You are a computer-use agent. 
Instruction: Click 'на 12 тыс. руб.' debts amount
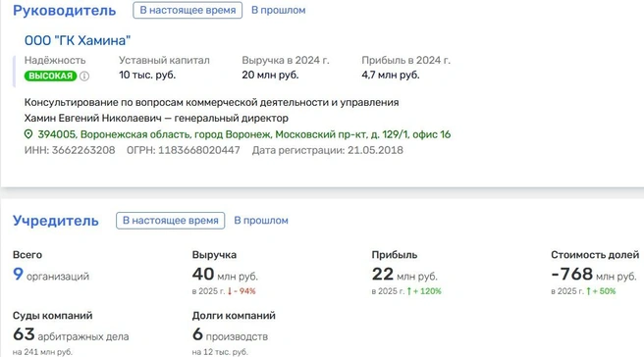[220, 352]
